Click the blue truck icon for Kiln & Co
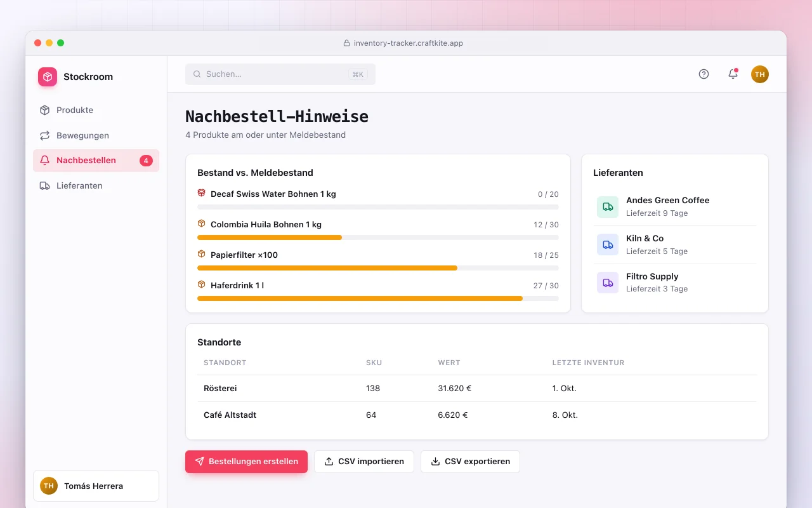 (608, 244)
